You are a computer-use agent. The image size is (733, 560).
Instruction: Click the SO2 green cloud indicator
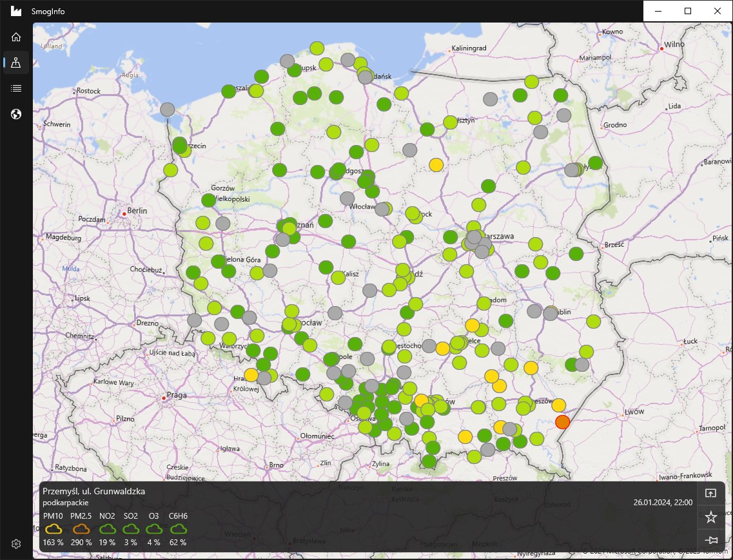tap(131, 529)
